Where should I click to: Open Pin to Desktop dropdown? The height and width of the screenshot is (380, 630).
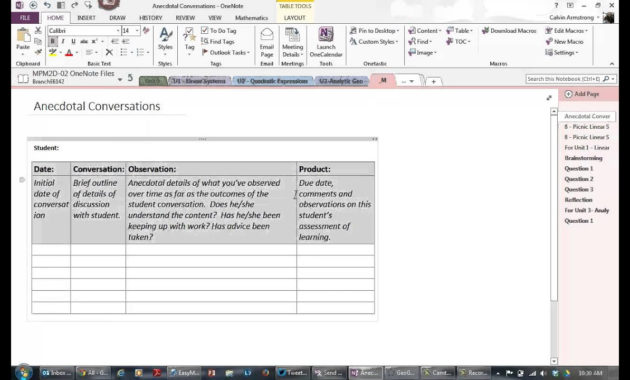click(374, 31)
